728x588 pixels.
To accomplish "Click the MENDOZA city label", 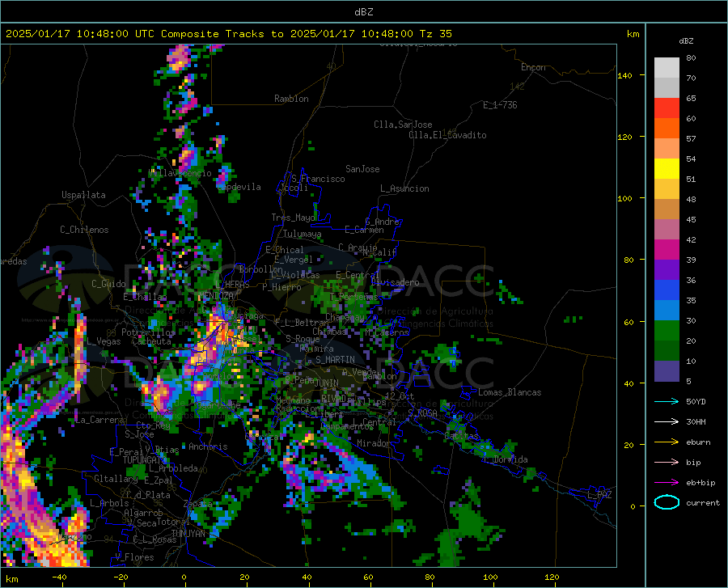I will pos(216,296).
